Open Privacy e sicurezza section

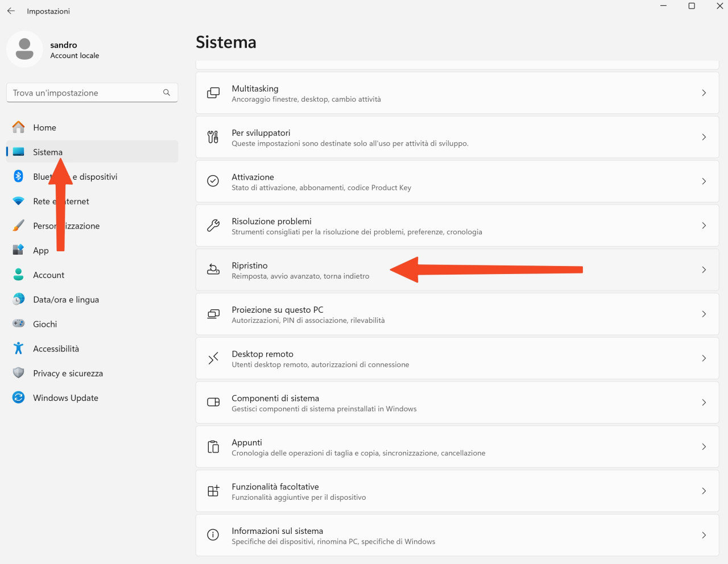coord(92,373)
